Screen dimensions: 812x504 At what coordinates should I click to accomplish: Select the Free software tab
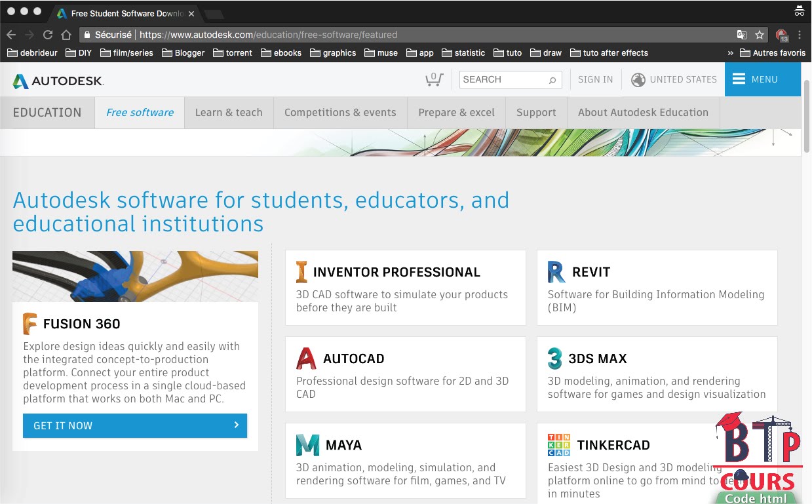point(140,113)
